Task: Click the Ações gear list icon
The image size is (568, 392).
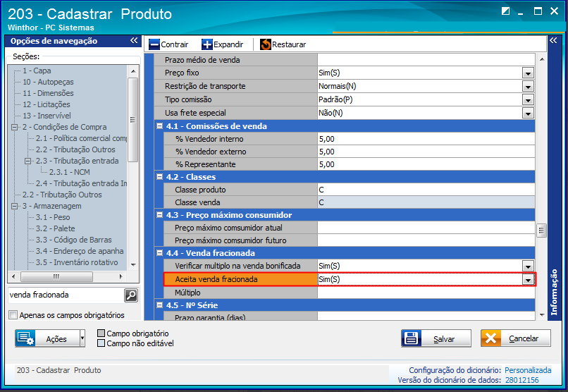Action: click(x=25, y=338)
